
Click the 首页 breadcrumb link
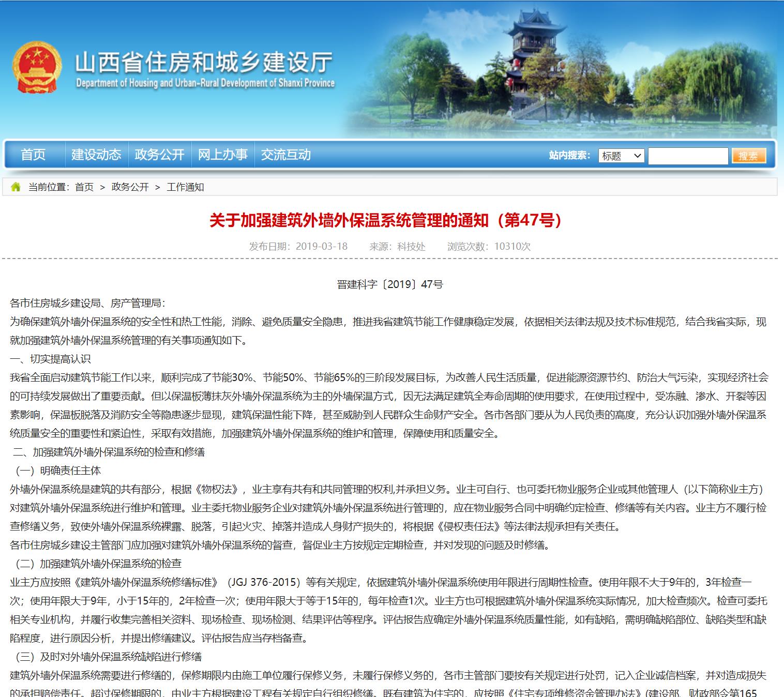(84, 187)
